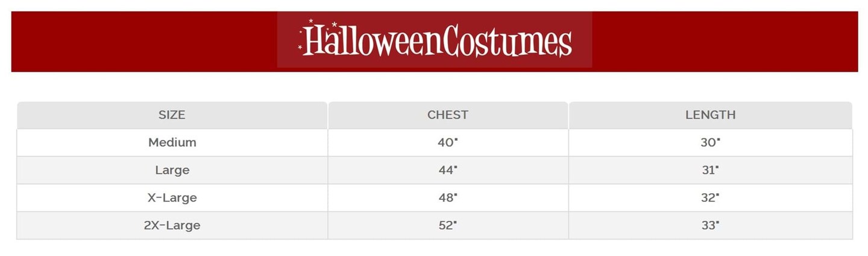868x256 pixels.
Task: Click the red banner right of the logo
Action: point(723,41)
